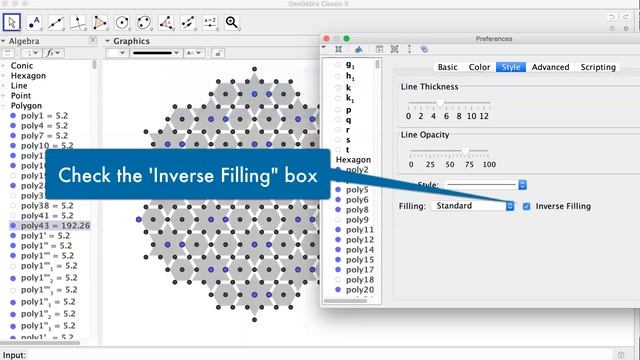Select the Line through two points tool
Screen dimensions: 640x360
coord(56,22)
